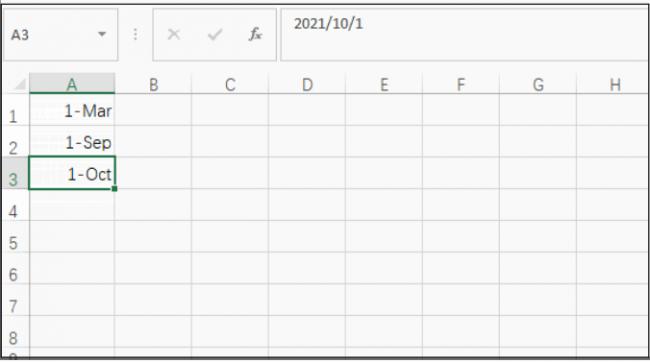Click the Enter checkmark icon in formula bar
The image size is (650, 363).
coord(215,34)
